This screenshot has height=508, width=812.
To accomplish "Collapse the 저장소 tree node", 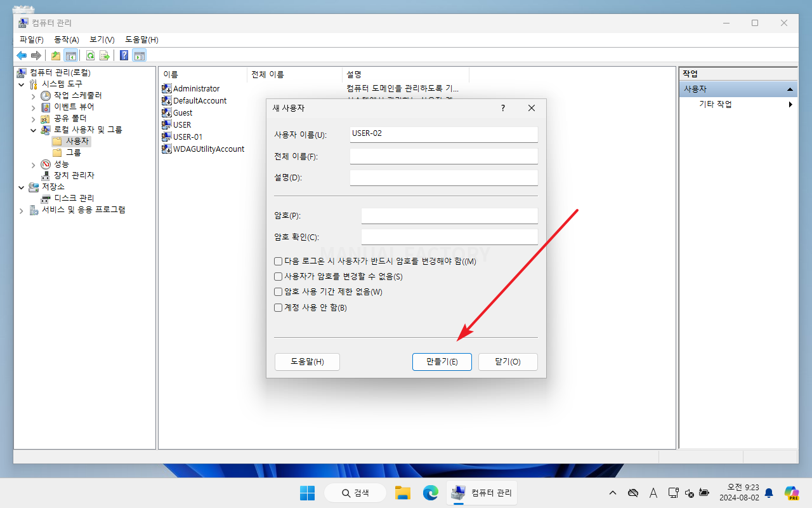I will [21, 187].
